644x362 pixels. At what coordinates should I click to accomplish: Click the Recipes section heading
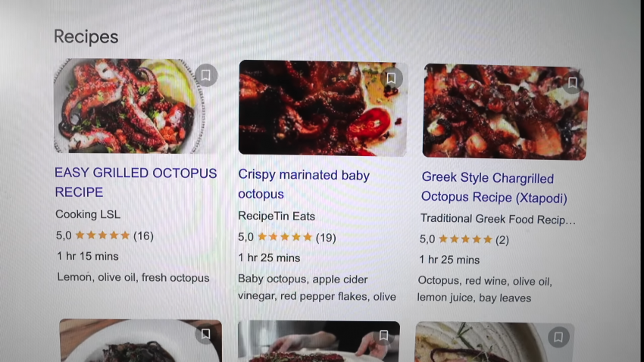(x=86, y=36)
